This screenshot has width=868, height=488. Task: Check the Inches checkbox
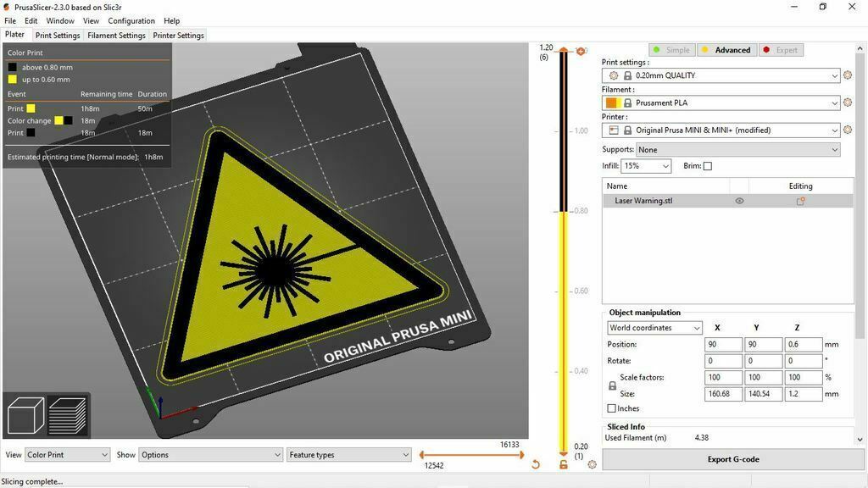(612, 408)
